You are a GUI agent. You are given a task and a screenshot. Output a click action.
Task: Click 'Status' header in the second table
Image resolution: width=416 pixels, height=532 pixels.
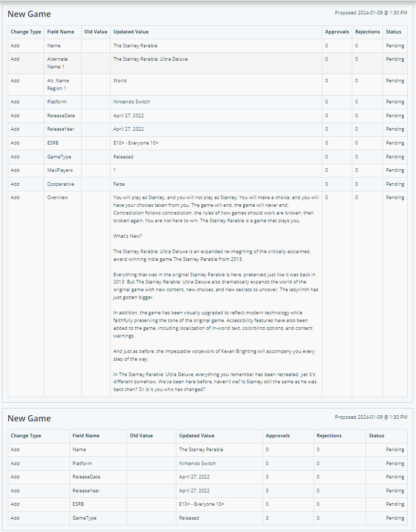coord(377,436)
